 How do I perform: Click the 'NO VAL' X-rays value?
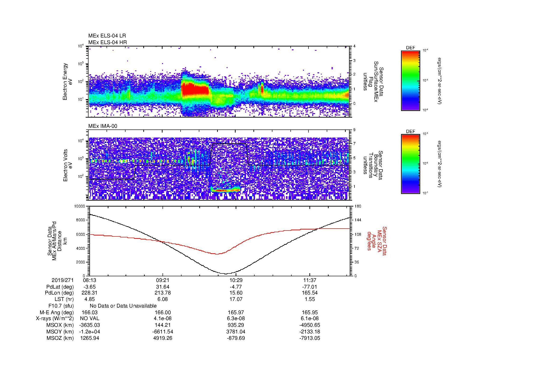click(x=89, y=318)
